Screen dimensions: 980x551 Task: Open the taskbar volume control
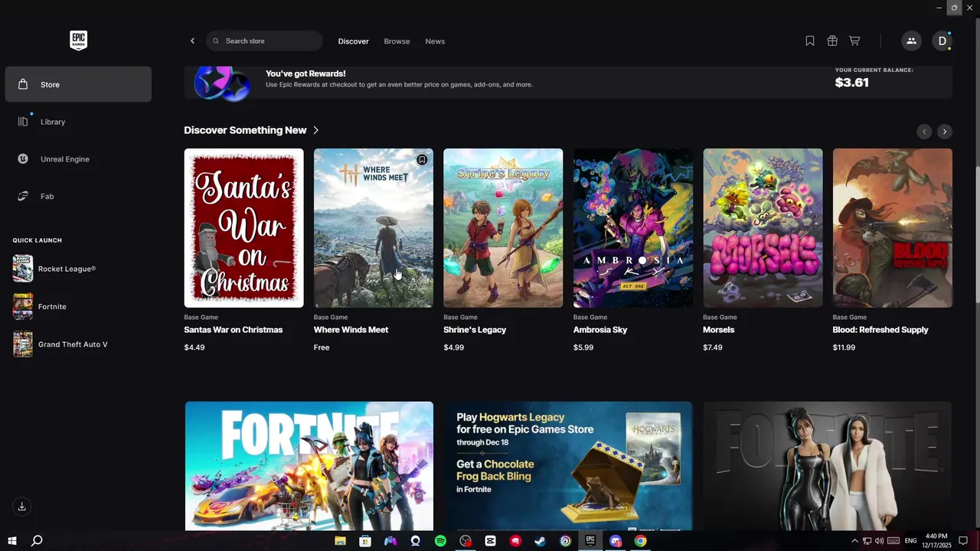pyautogui.click(x=879, y=541)
